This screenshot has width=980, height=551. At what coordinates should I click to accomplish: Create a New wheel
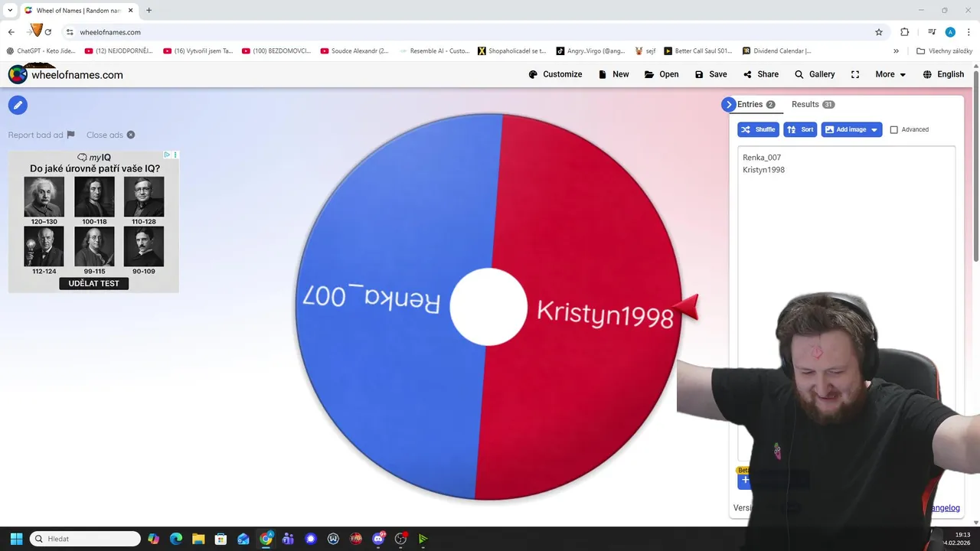(613, 74)
